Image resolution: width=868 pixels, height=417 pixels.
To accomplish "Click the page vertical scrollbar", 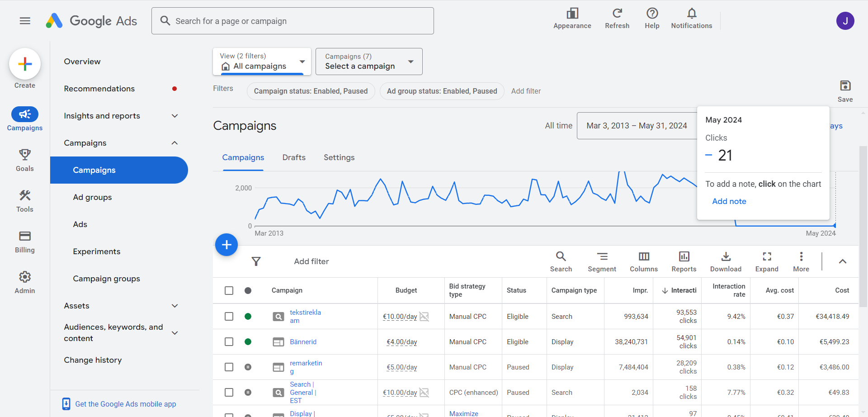I will click(863, 226).
